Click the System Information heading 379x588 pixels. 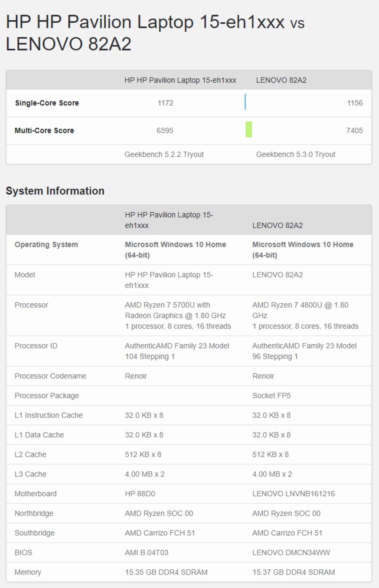tap(55, 191)
